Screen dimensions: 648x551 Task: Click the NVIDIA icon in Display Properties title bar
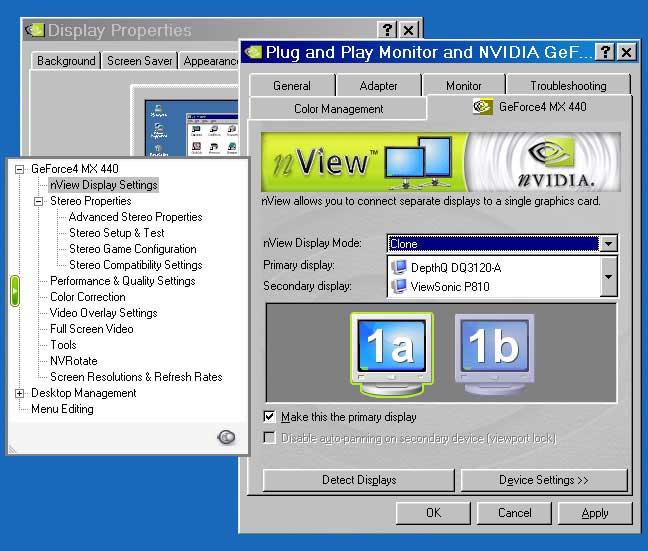tap(35, 30)
